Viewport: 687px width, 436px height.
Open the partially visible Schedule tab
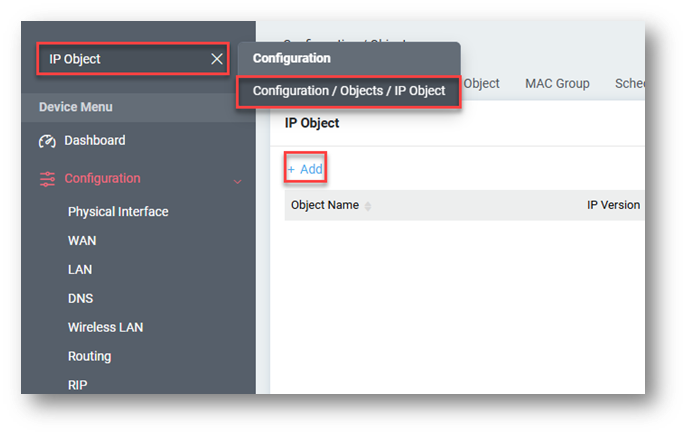629,84
